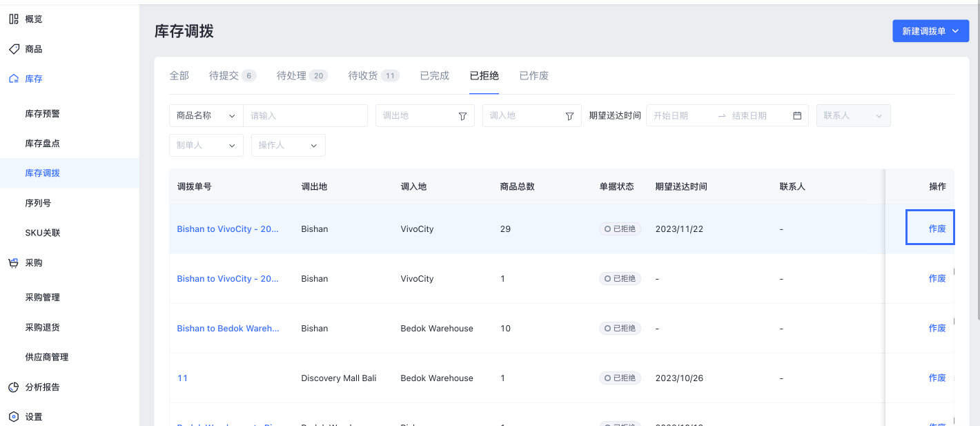Viewport: 980px width, 426px height.
Task: Open 供应商管理 in the sidebar
Action: click(47, 358)
